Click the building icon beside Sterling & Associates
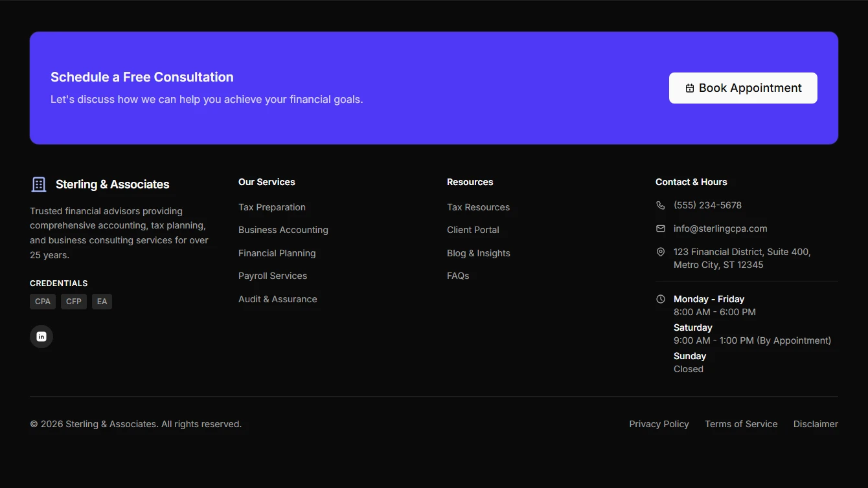The image size is (868, 488). (x=39, y=184)
